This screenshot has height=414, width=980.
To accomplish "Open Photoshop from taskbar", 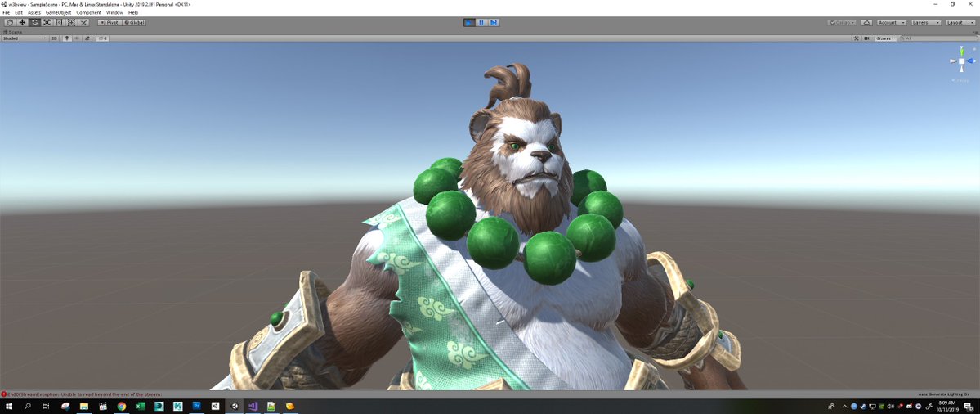I will click(x=196, y=407).
